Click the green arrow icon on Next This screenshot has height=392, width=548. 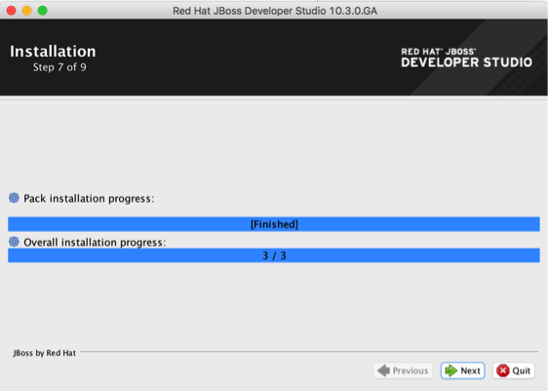coord(451,371)
